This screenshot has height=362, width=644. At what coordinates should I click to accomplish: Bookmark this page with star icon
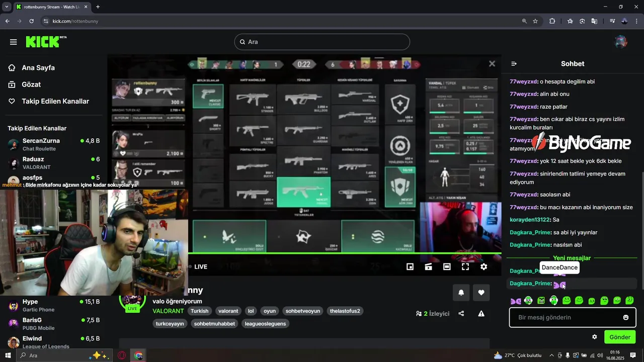coord(535,21)
